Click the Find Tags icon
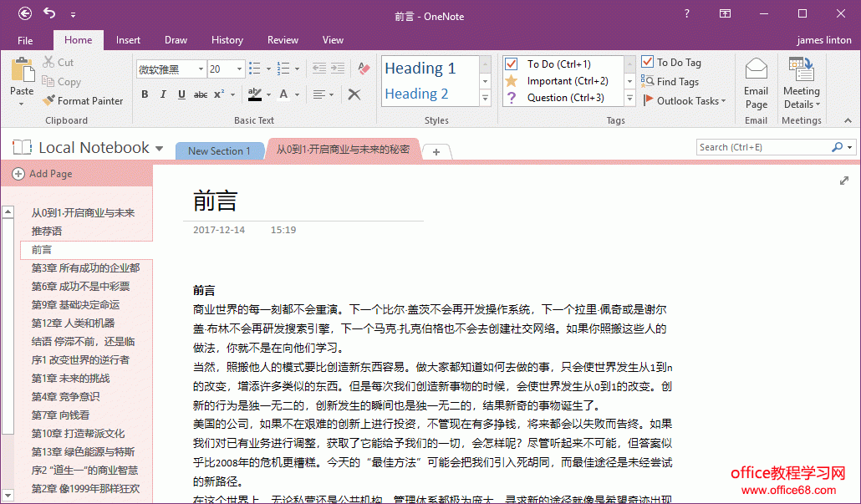Image resolution: width=861 pixels, height=504 pixels. pos(648,82)
